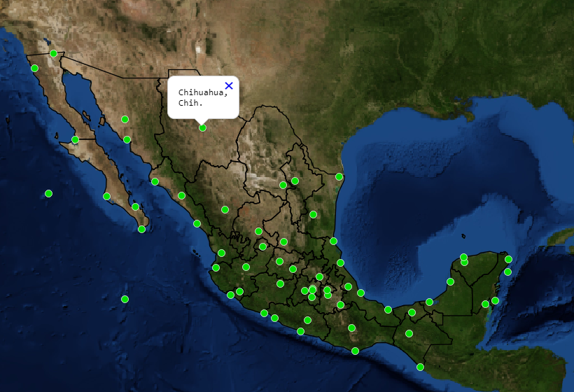Select the Culiacán marker in central Sinaloa

[x=181, y=196]
